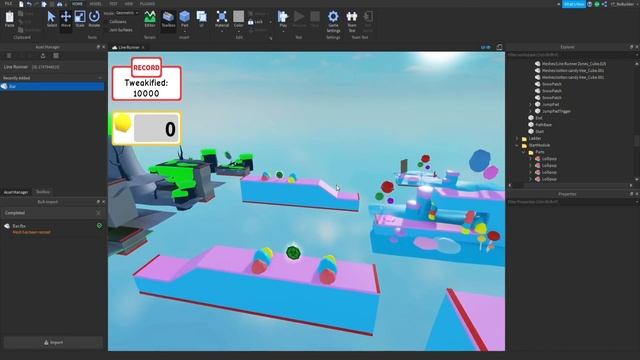Click the Record badge in the viewport
Viewport: 640px width, 360px height.
click(x=146, y=67)
